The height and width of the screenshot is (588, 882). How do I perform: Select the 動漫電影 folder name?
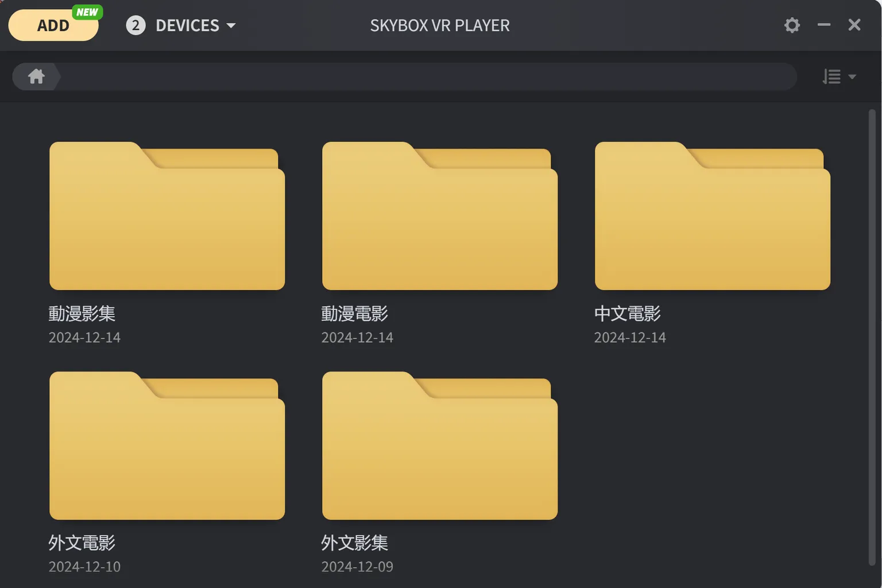(355, 314)
